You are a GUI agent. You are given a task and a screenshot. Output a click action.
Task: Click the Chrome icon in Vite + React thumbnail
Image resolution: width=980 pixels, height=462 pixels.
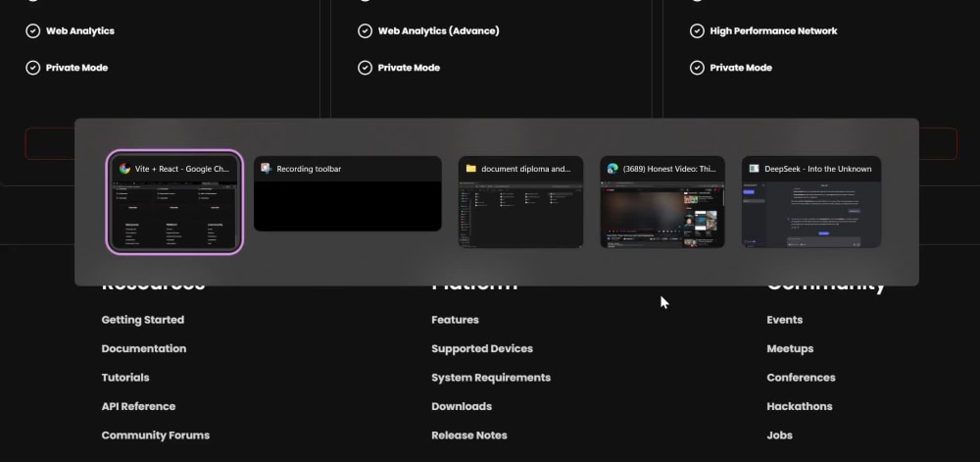(x=125, y=169)
